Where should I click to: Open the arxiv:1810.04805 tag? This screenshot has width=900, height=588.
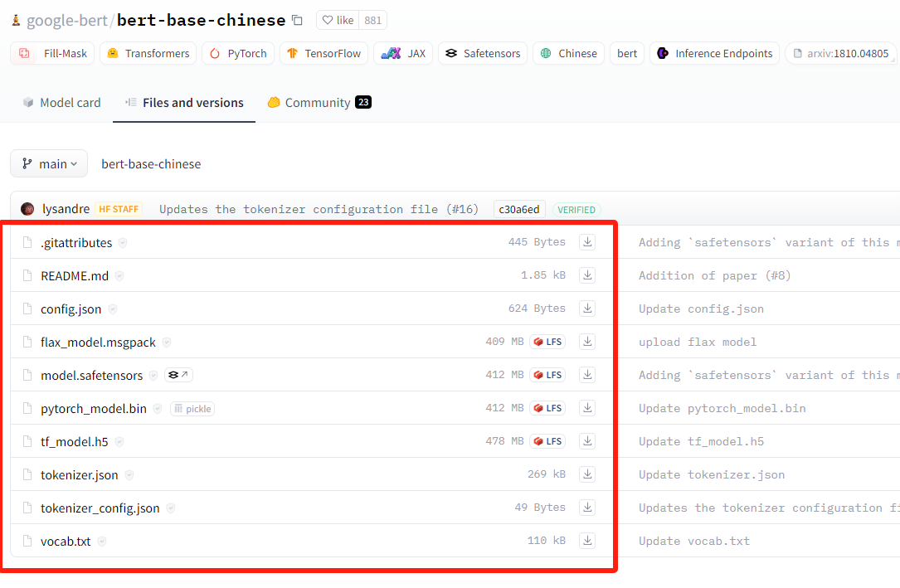point(841,53)
